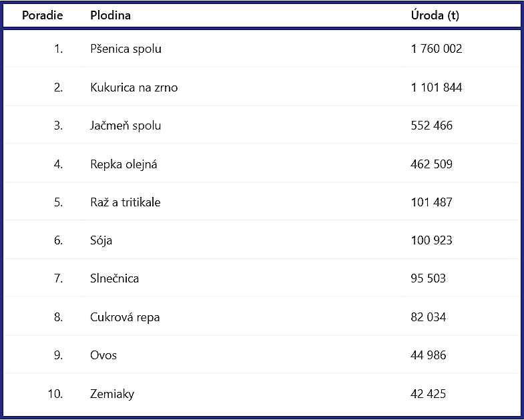Click the value 552 466
The height and width of the screenshot is (420, 524).
[431, 126]
